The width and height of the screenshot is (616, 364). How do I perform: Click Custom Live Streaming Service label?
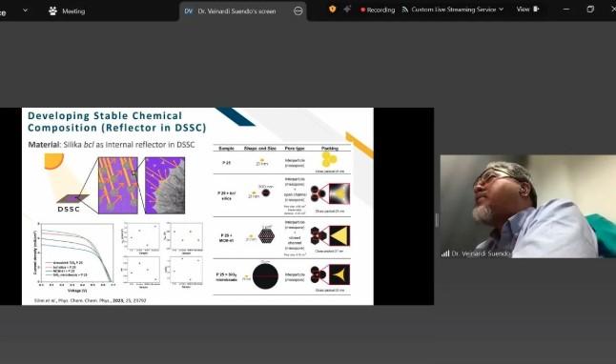454,10
